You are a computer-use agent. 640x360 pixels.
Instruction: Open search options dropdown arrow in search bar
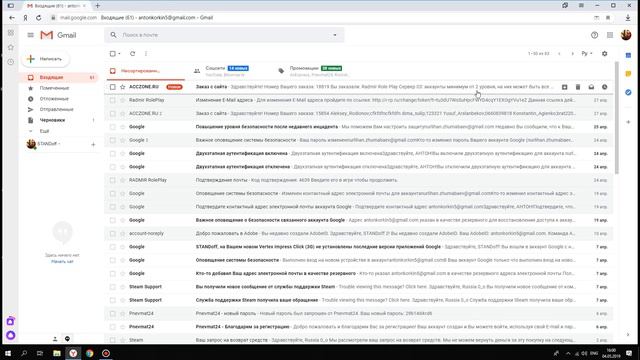point(335,35)
